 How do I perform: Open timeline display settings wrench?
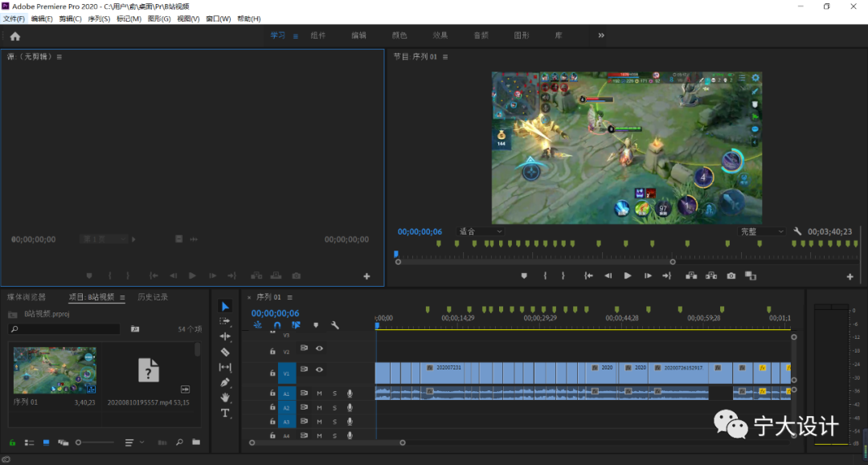[x=335, y=325]
